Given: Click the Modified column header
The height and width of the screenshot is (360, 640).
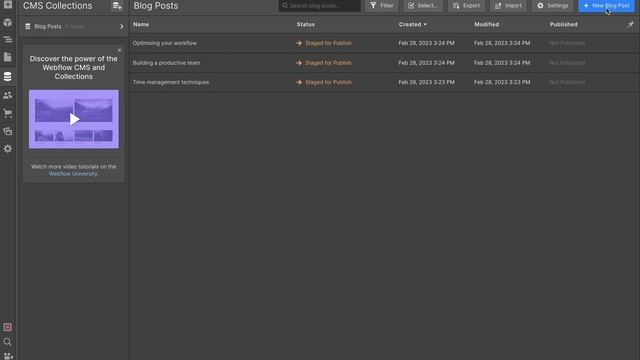Looking at the screenshot, I should tap(487, 24).
